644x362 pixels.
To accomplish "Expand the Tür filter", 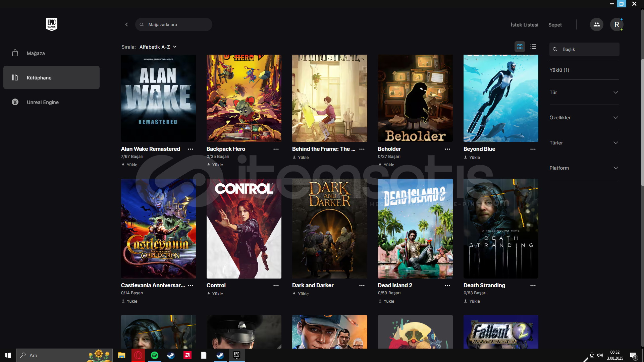I will (x=584, y=93).
